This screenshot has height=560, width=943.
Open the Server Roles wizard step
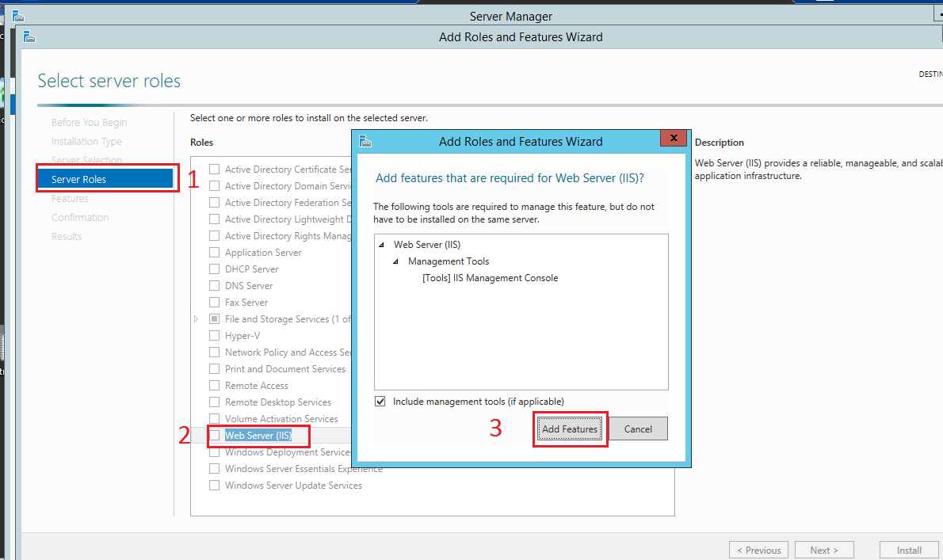[78, 180]
